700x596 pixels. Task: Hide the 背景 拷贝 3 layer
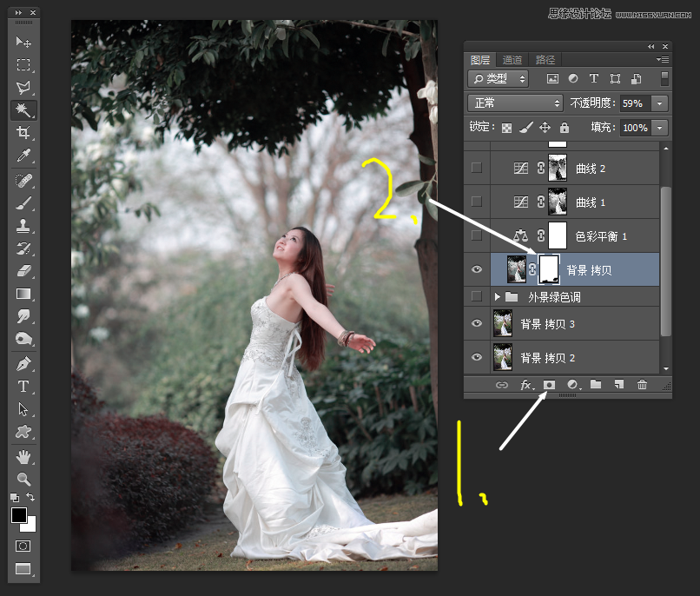tap(476, 322)
